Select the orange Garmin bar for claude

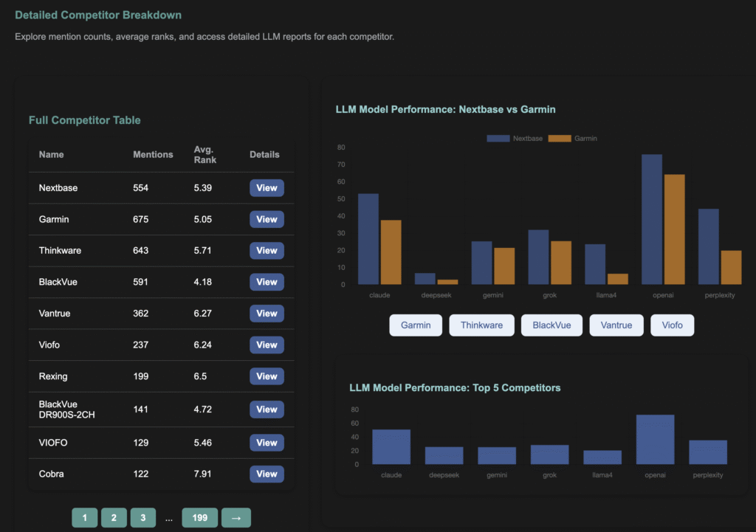click(x=391, y=252)
